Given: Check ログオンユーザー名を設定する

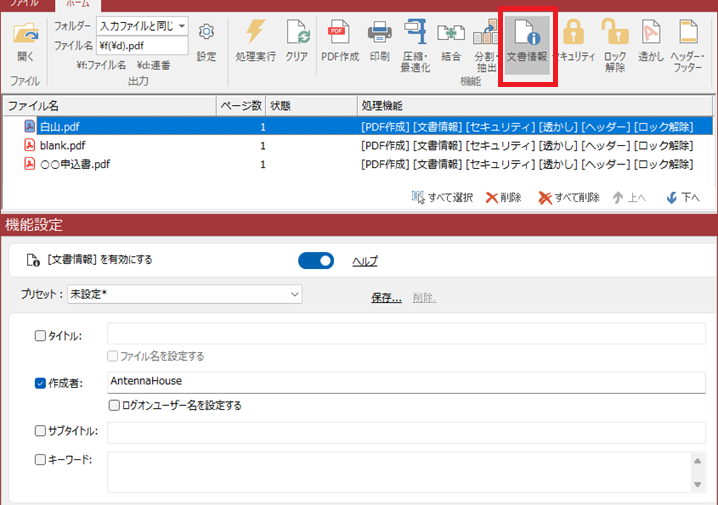Looking at the screenshot, I should 114,405.
